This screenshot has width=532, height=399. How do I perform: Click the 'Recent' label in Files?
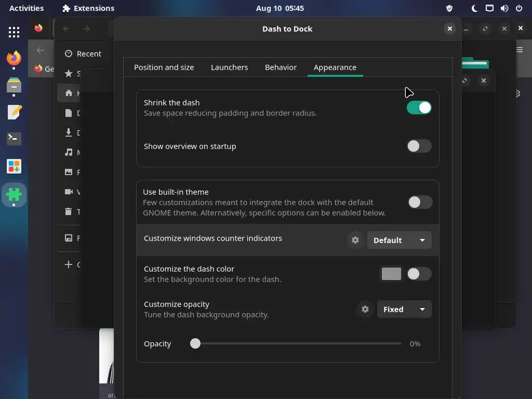click(89, 54)
